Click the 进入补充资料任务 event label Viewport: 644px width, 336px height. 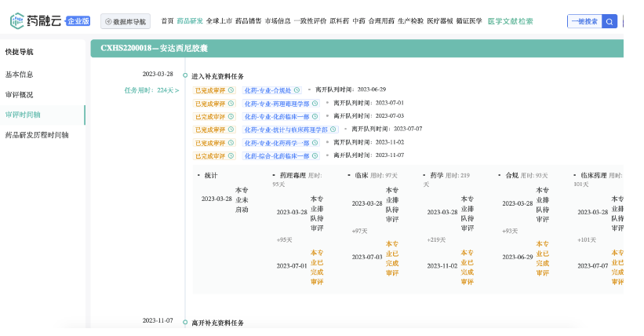tap(217, 76)
